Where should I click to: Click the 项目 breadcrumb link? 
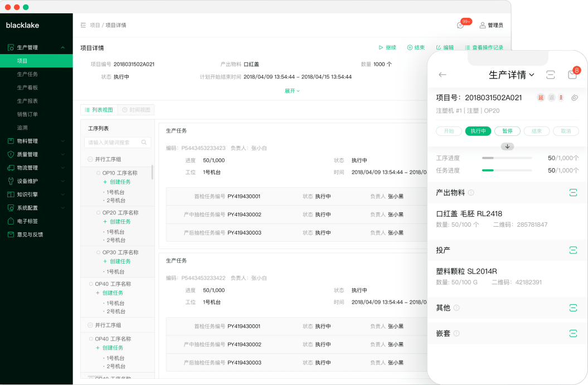tap(95, 25)
